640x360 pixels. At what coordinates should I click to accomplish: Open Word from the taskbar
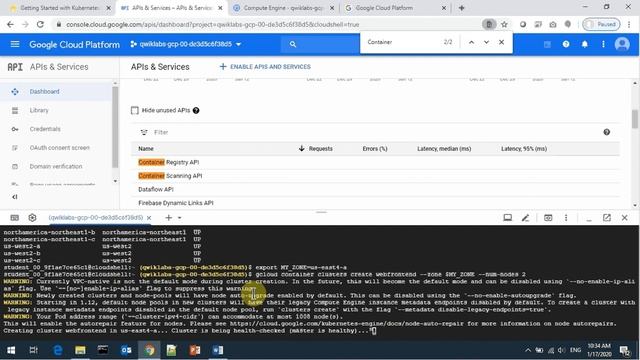218,350
